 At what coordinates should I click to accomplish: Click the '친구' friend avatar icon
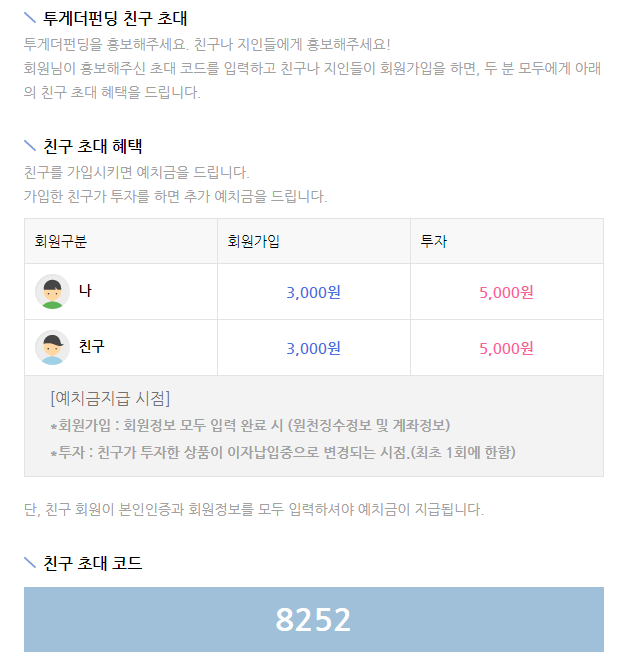[52, 347]
